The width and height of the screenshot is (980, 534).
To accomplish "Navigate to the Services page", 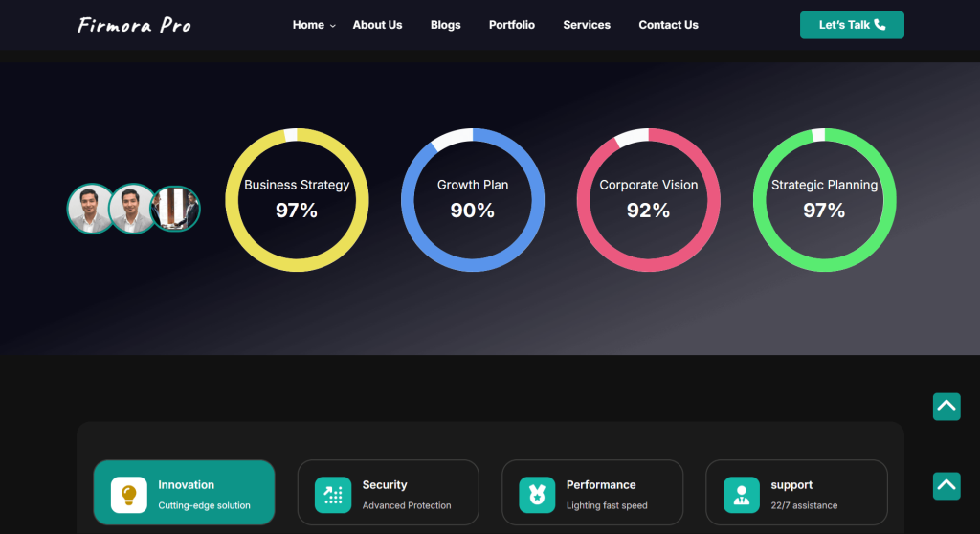I will (x=587, y=25).
